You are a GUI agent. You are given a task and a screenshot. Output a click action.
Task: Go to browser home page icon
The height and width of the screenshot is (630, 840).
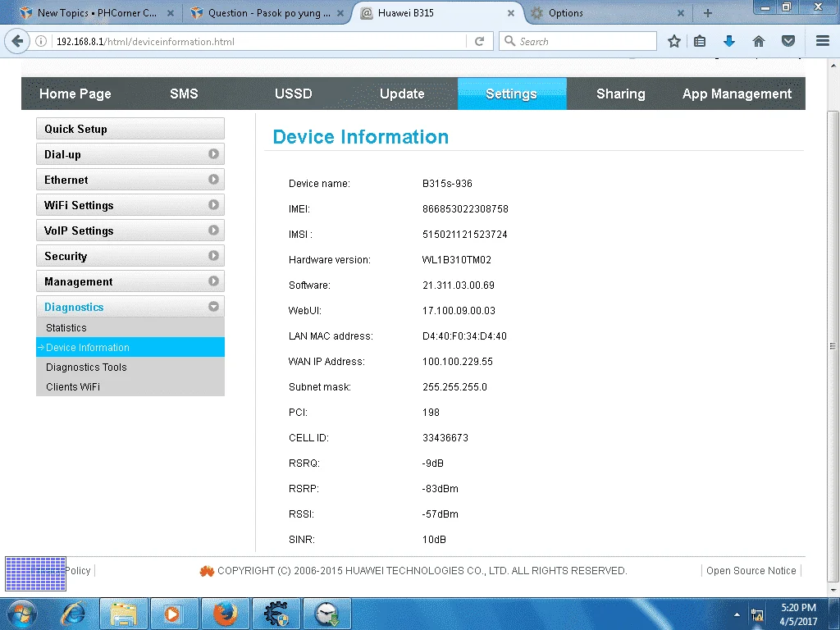(759, 41)
